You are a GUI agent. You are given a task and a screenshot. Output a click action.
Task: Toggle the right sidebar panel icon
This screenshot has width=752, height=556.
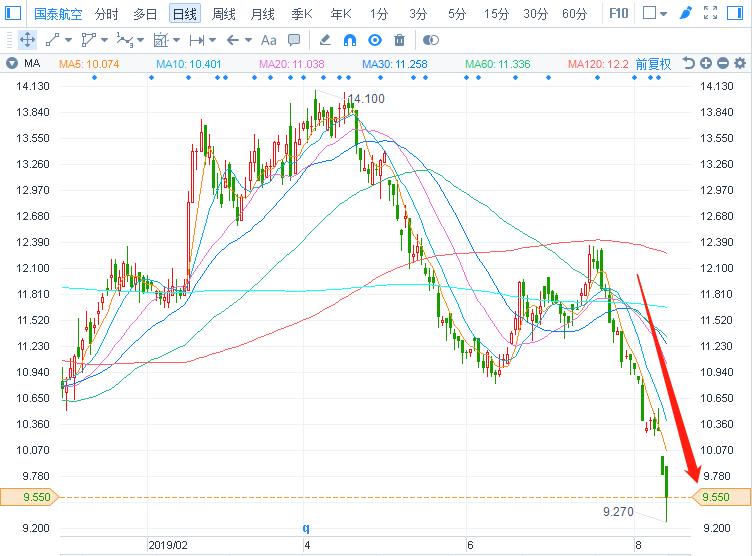[735, 13]
